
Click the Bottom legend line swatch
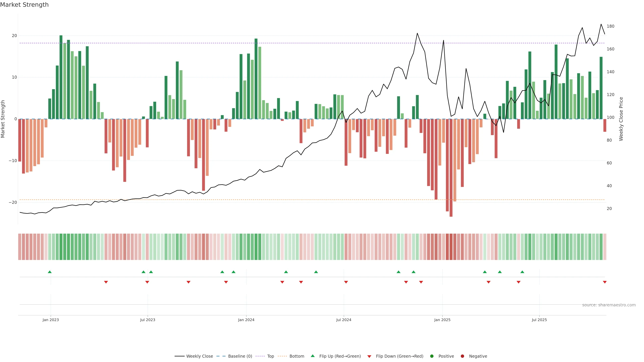pos(282,356)
